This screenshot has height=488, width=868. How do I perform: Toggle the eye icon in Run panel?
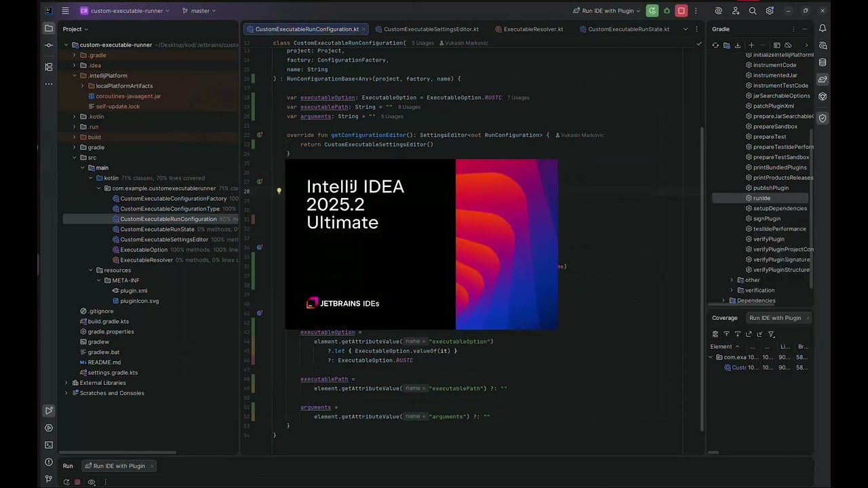click(x=92, y=482)
